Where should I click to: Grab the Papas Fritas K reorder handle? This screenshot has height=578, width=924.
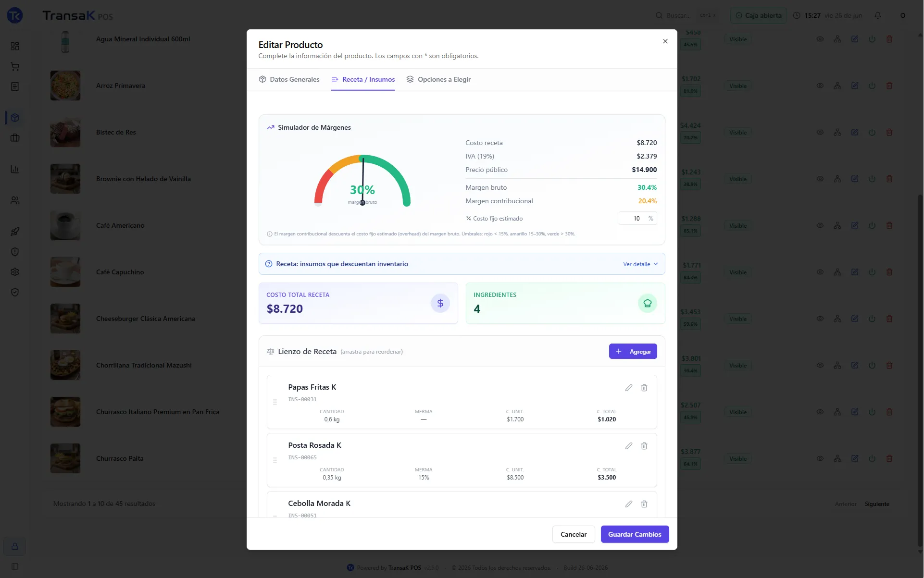click(x=275, y=402)
